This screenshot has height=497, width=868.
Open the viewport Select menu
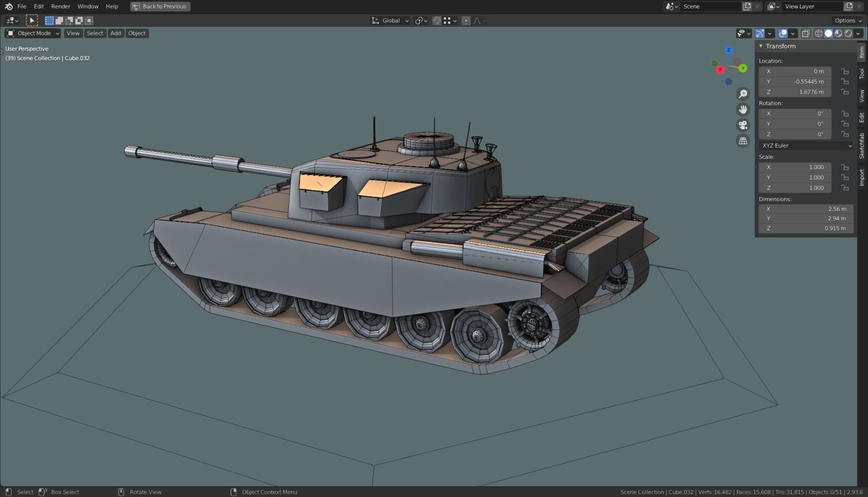pos(95,33)
